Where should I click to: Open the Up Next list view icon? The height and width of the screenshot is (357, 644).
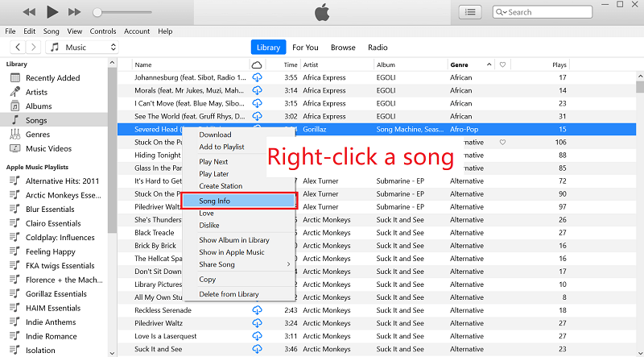click(470, 12)
